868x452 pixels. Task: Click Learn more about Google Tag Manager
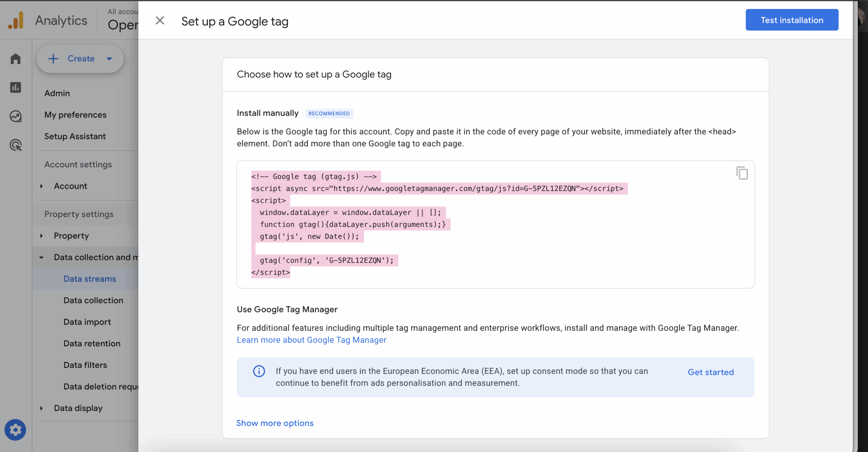(311, 340)
